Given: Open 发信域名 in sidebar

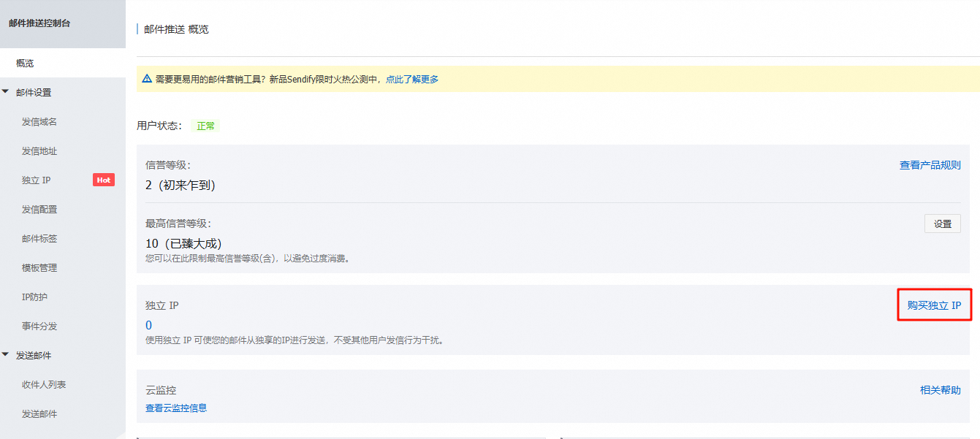Looking at the screenshot, I should (39, 122).
